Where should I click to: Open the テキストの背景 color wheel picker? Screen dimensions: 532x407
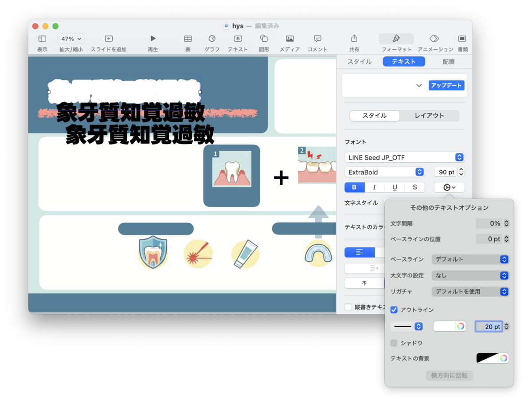tap(504, 358)
